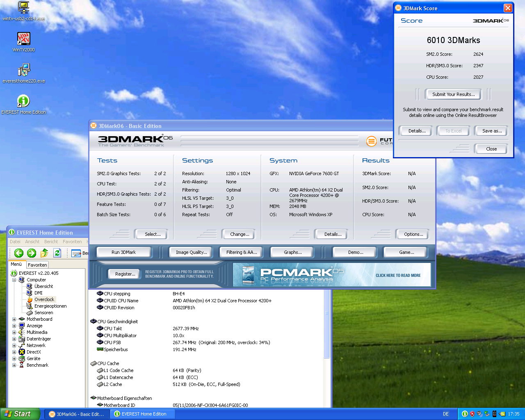Click Register... button in 3DMark06

coord(125,274)
